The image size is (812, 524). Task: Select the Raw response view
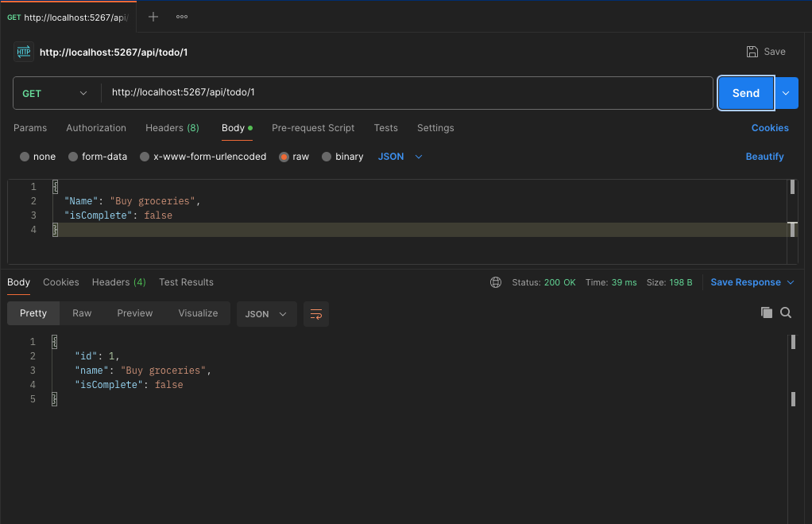pos(82,313)
